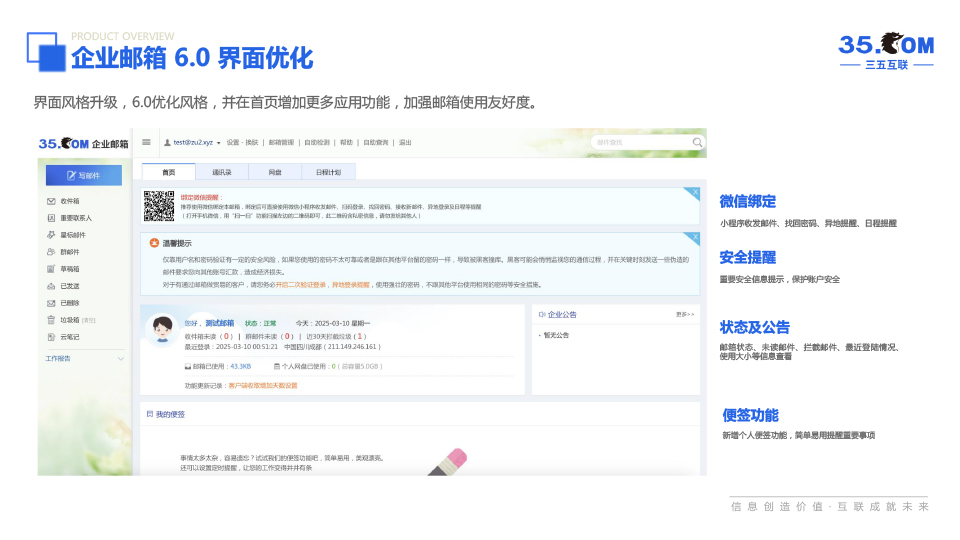Open 重要联系人 contacts icon in sidebar

tap(51, 218)
